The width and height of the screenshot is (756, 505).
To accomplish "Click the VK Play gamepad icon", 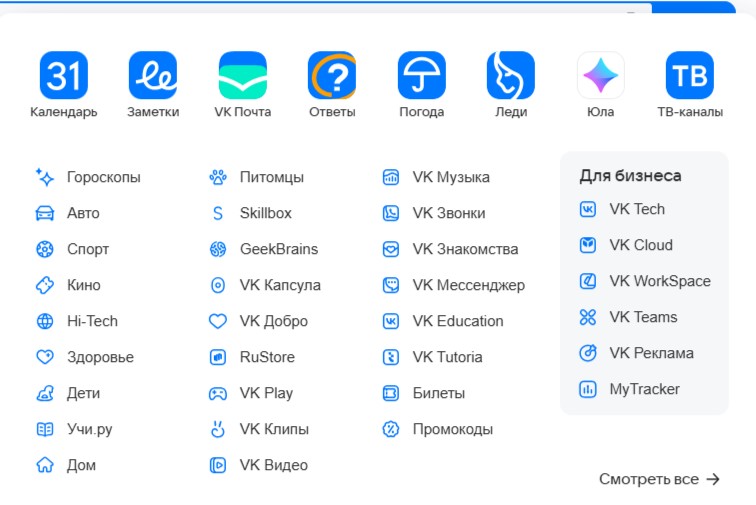I will 218,394.
